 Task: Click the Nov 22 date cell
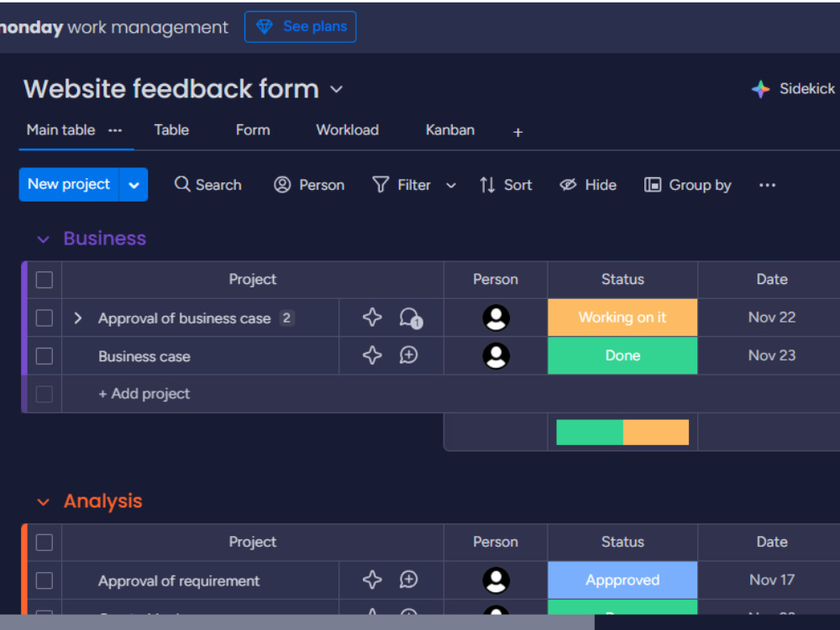pyautogui.click(x=771, y=318)
